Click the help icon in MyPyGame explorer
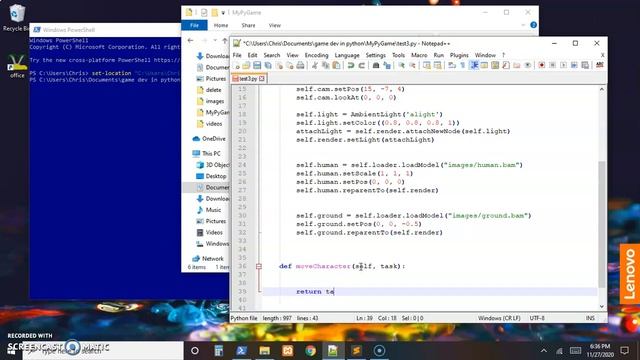This screenshot has height=360, width=640. click(533, 25)
